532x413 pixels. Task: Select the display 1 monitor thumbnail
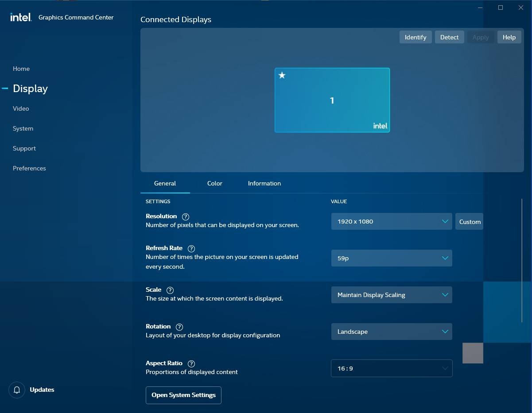(x=332, y=100)
